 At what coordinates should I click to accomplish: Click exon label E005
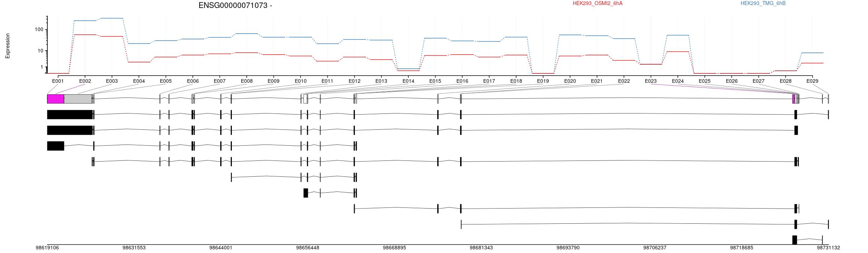[x=166, y=81]
